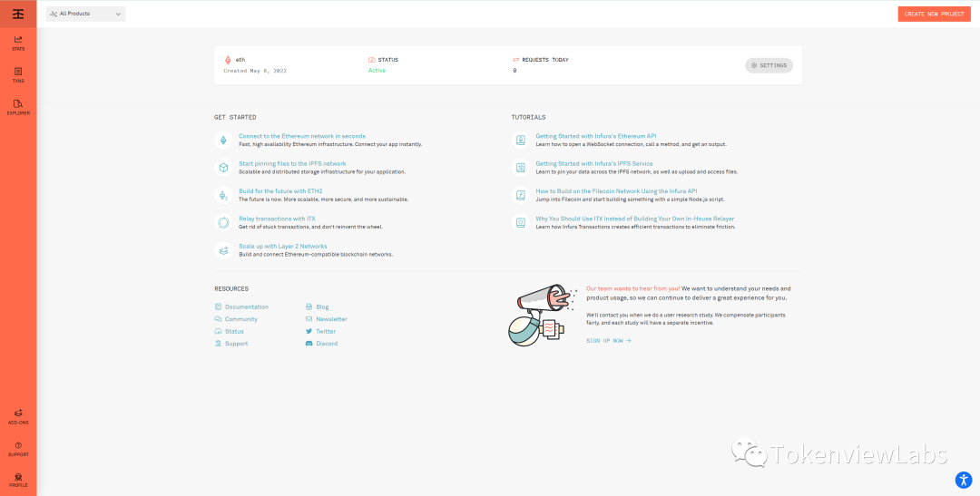
Task: Click the Filecoin tutorial icon
Action: point(520,195)
